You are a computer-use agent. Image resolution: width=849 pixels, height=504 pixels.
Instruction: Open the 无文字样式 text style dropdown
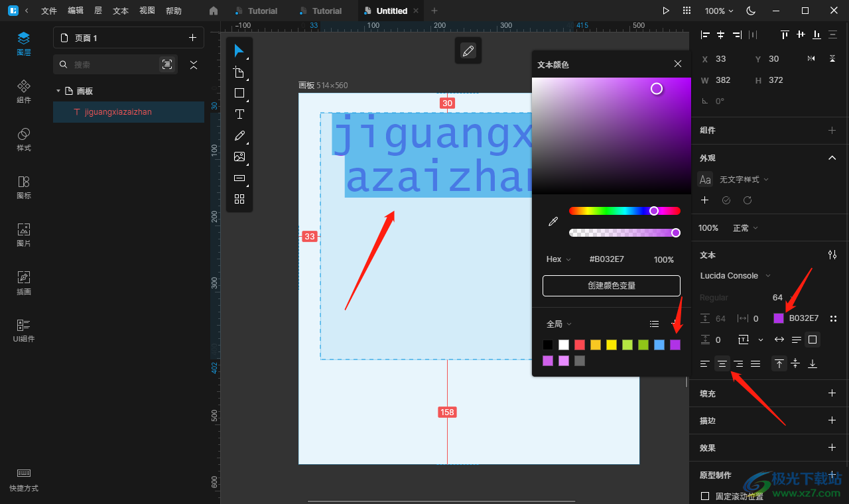click(x=744, y=179)
